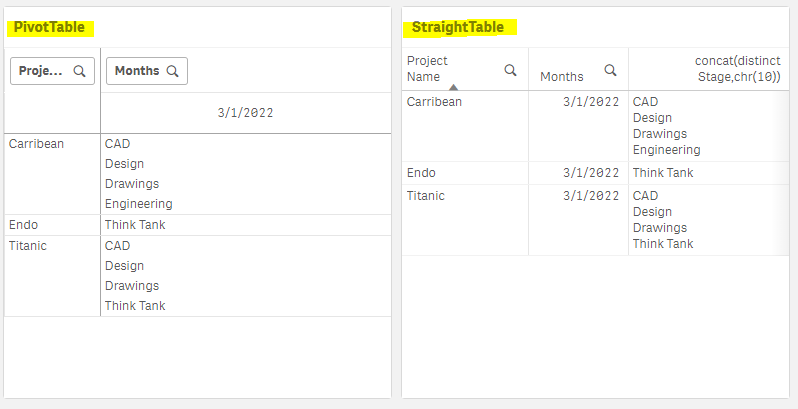Search Project Name column in StraightTable

pyautogui.click(x=510, y=69)
